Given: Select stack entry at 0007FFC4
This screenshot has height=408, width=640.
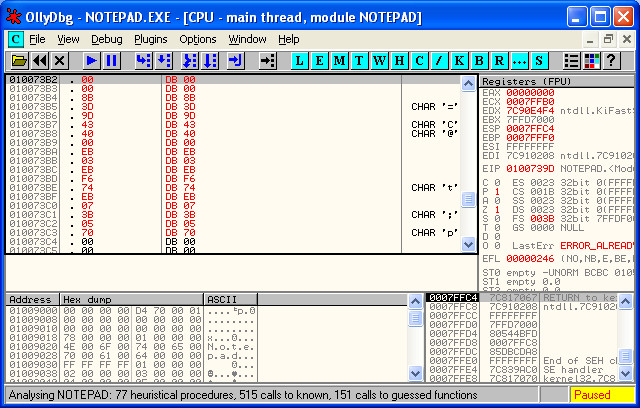Looking at the screenshot, I should (522, 297).
